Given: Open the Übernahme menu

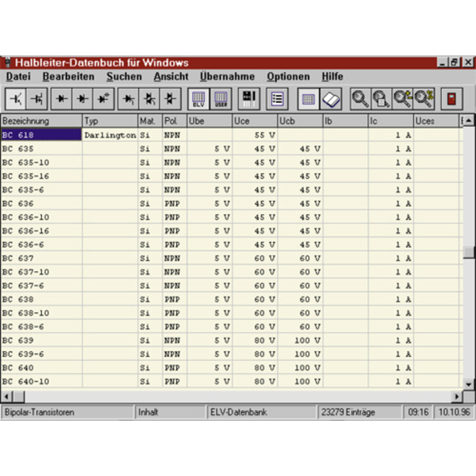Looking at the screenshot, I should click(227, 77).
